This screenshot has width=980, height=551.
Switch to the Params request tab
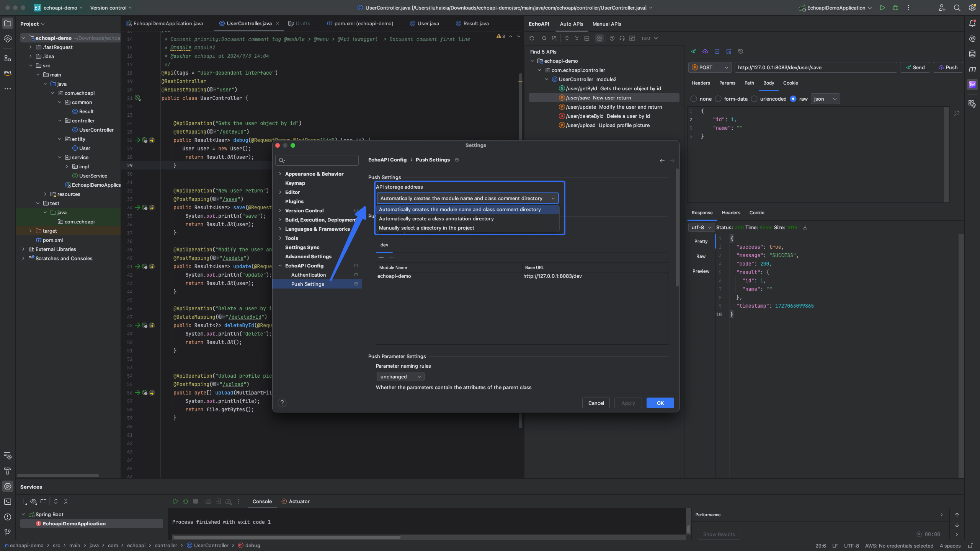(x=727, y=83)
